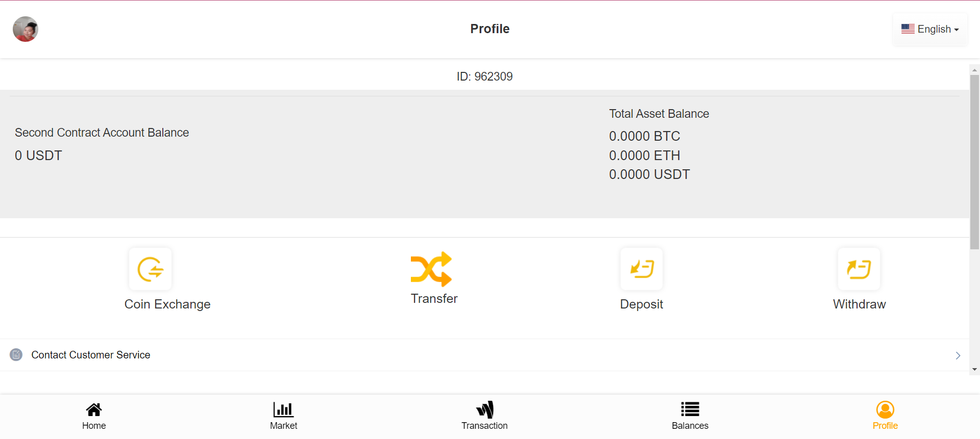This screenshot has height=439, width=980.
Task: Click the Coin Exchange icon
Action: coord(150,269)
